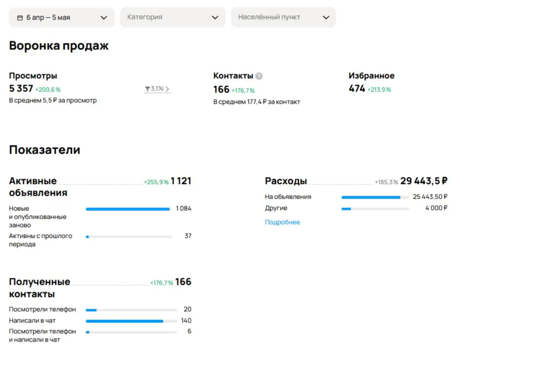Image resolution: width=539 pixels, height=392 pixels.
Task: Click the value 25 443,50 ₽ На объявления
Action: (x=430, y=197)
